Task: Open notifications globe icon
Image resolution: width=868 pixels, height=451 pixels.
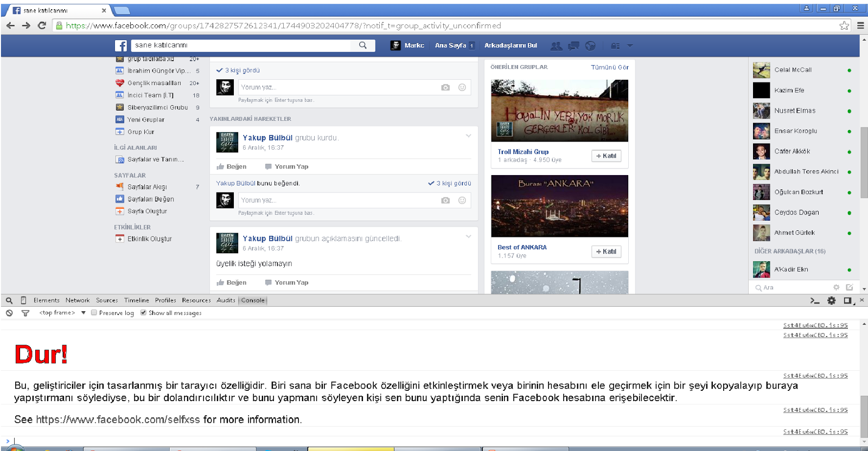Action: pyautogui.click(x=591, y=46)
